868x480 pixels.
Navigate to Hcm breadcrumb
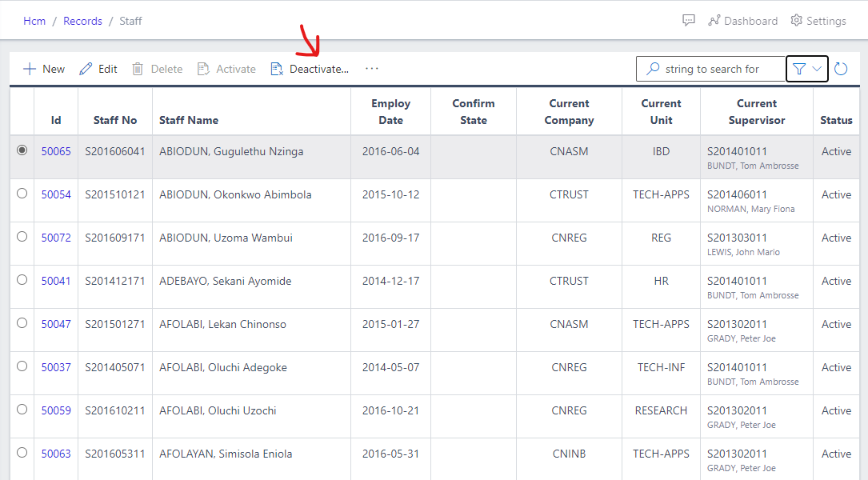(34, 21)
